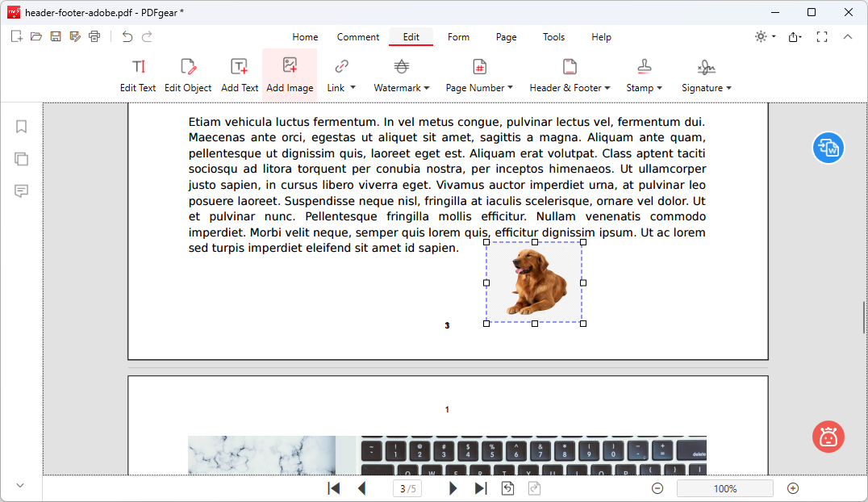Screen dimensions: 868x502
Task: Click the page number input field
Action: [x=407, y=488]
